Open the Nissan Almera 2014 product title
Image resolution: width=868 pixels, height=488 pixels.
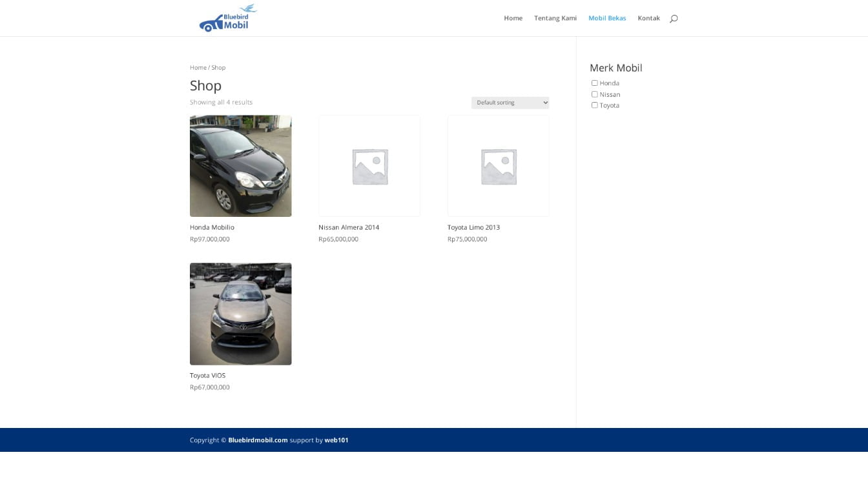point(349,227)
